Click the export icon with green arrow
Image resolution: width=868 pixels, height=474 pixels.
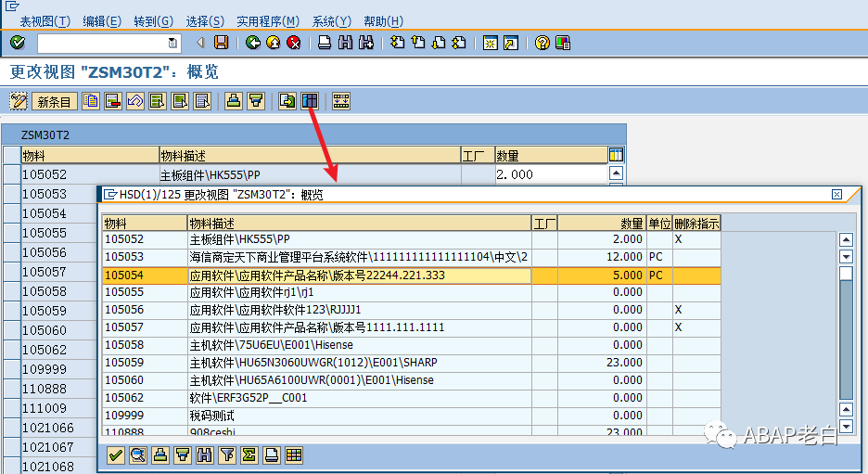click(287, 101)
